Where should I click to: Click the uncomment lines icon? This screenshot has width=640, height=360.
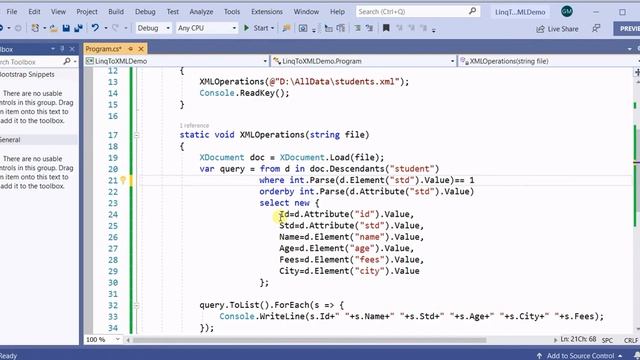[369, 28]
